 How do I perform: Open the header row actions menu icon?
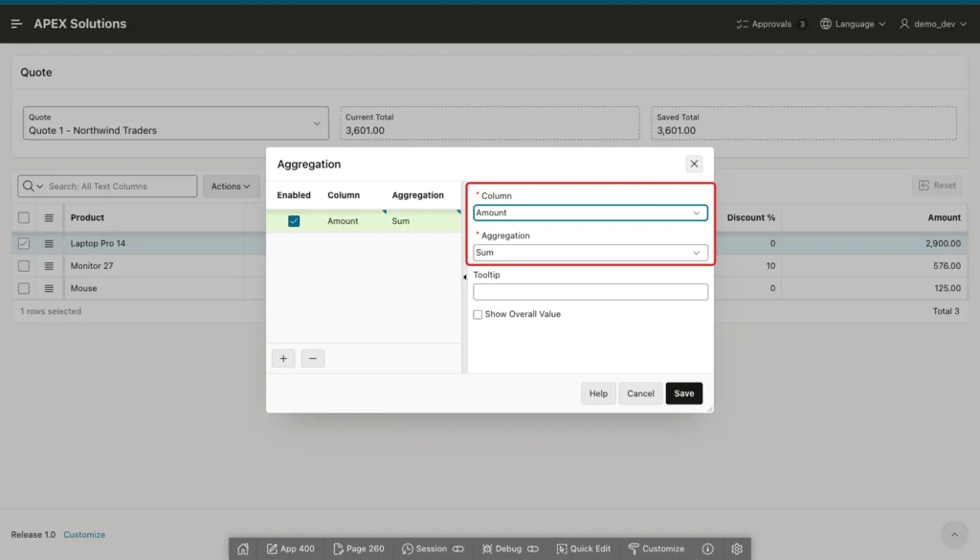[x=49, y=217]
